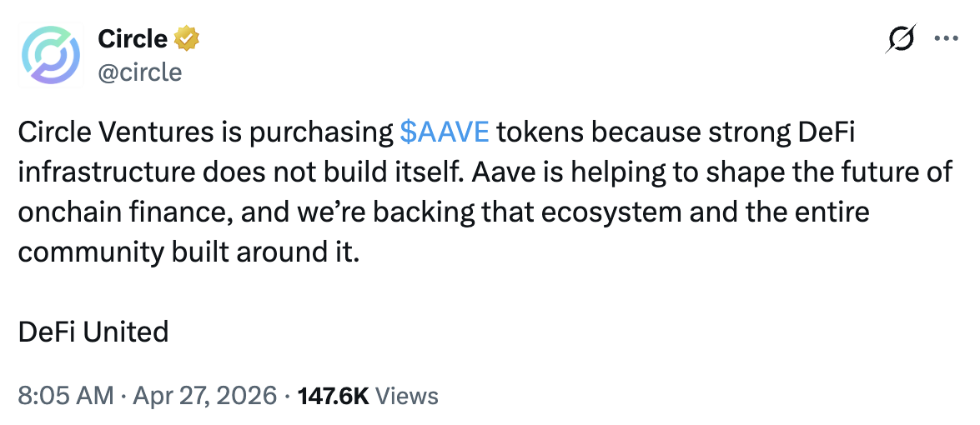980x425 pixels.
Task: Click the word "tokens" after $AAVE
Action: click(x=540, y=132)
